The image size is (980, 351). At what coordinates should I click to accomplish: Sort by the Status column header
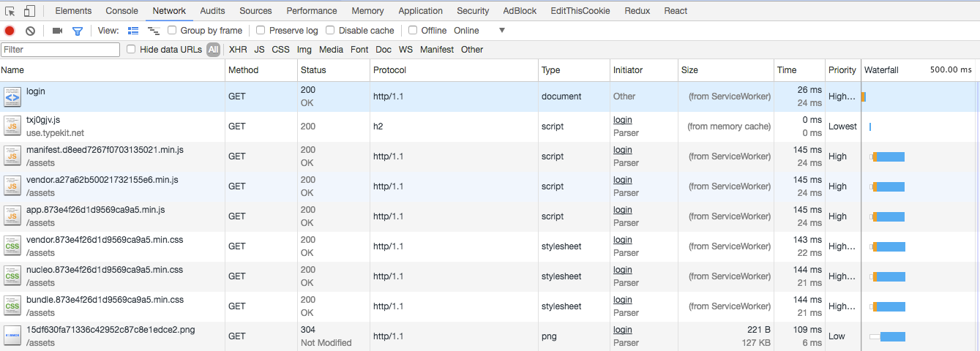click(x=334, y=70)
